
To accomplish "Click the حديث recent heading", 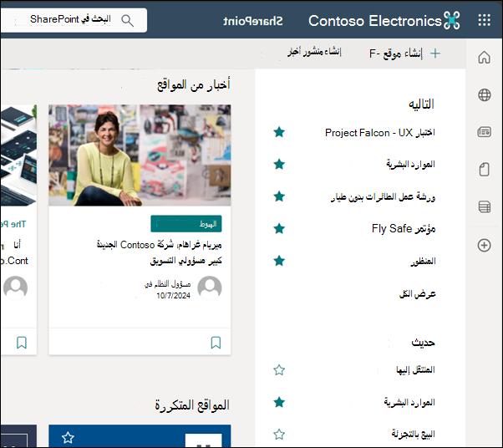I will click(x=423, y=343).
